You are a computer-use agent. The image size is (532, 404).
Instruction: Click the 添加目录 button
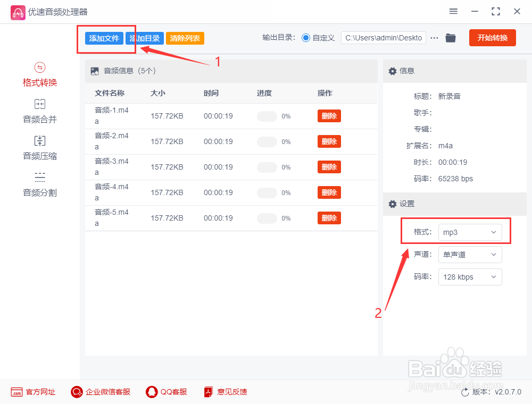click(145, 38)
